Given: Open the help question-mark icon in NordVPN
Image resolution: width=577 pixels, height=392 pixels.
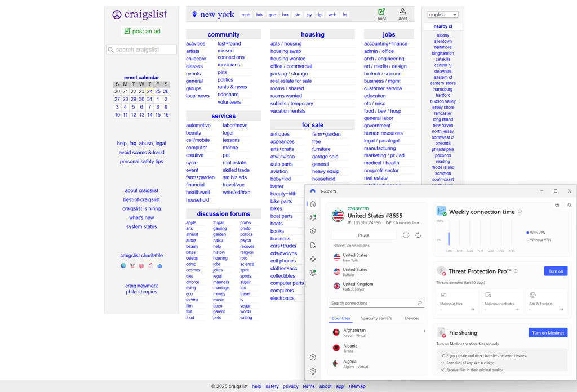Looking at the screenshot, I should pos(313,358).
